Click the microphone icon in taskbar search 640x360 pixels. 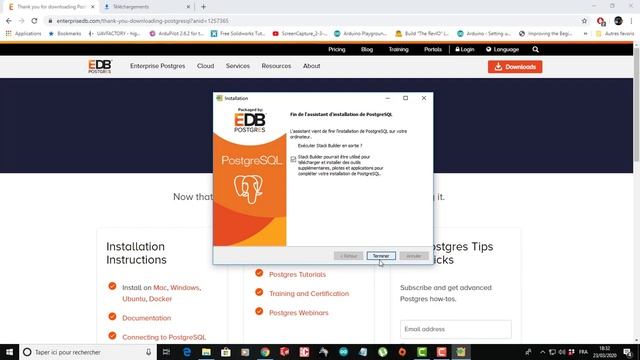[148, 352]
